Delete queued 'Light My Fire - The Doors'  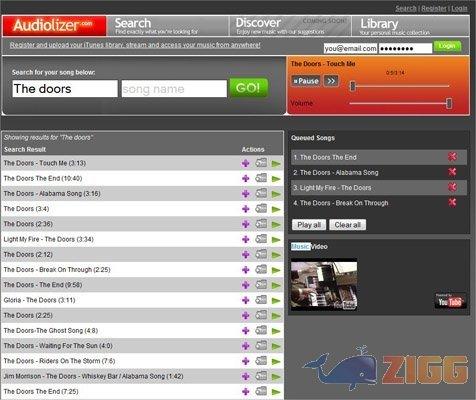452,187
